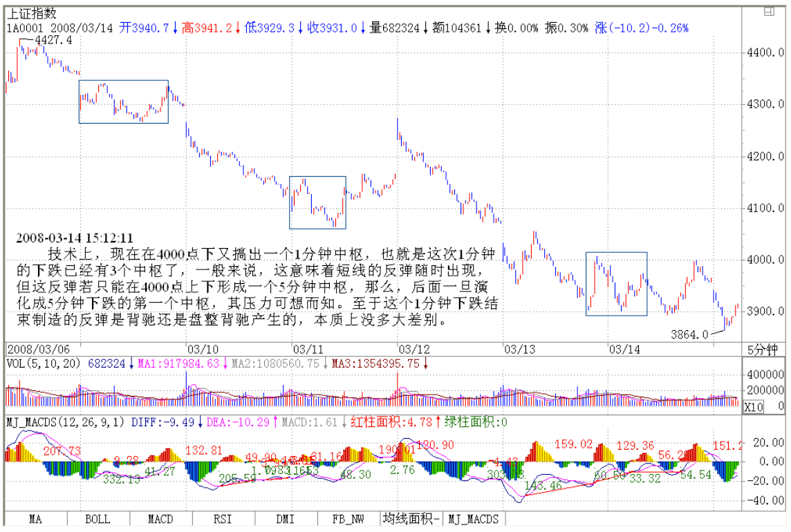Click the close price 收3931.0

coord(332,28)
